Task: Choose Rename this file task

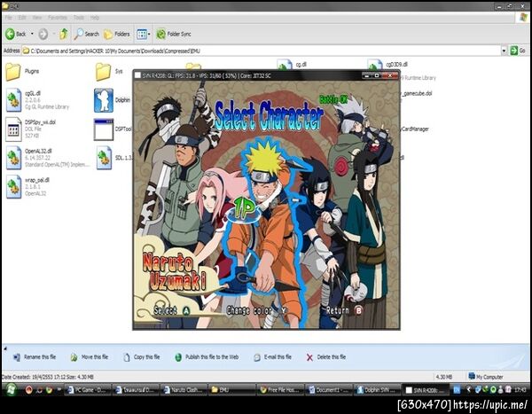Action: tap(34, 357)
